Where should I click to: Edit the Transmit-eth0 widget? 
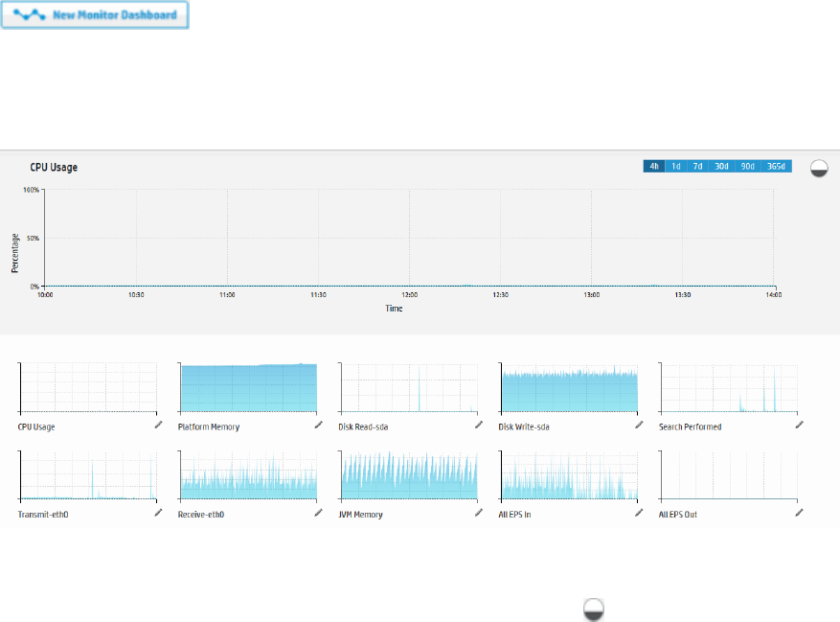[159, 513]
